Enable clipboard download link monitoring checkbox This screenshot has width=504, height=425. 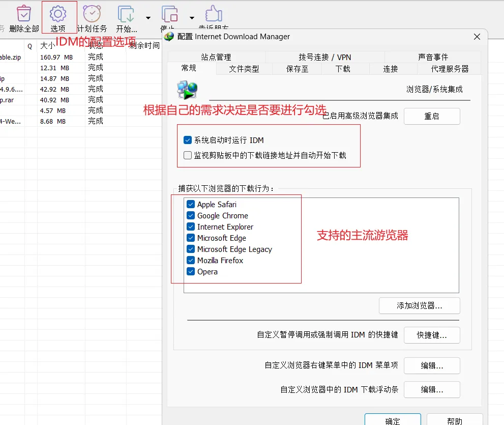[188, 155]
